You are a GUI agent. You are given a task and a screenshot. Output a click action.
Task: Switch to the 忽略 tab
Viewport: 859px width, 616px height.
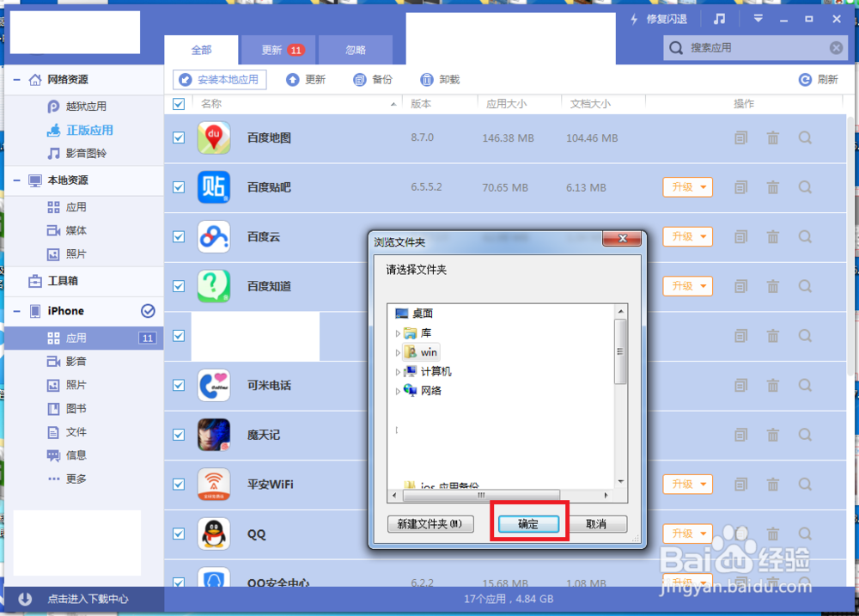[x=356, y=50]
